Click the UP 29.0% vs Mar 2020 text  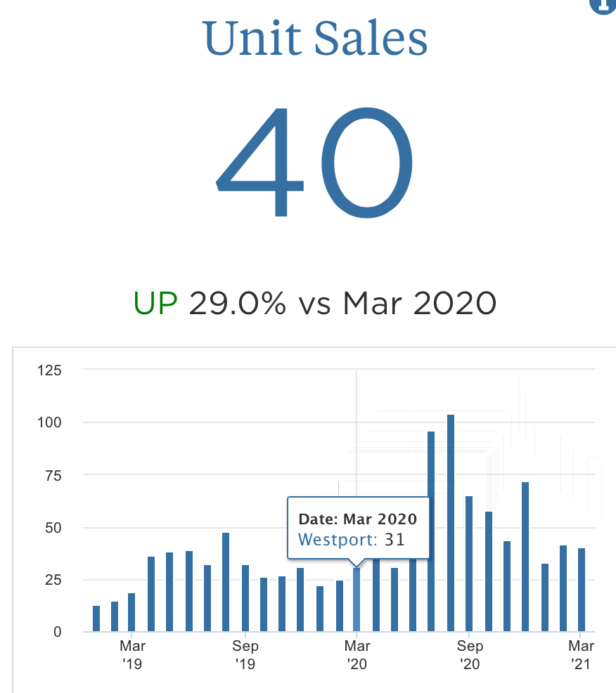click(x=315, y=304)
